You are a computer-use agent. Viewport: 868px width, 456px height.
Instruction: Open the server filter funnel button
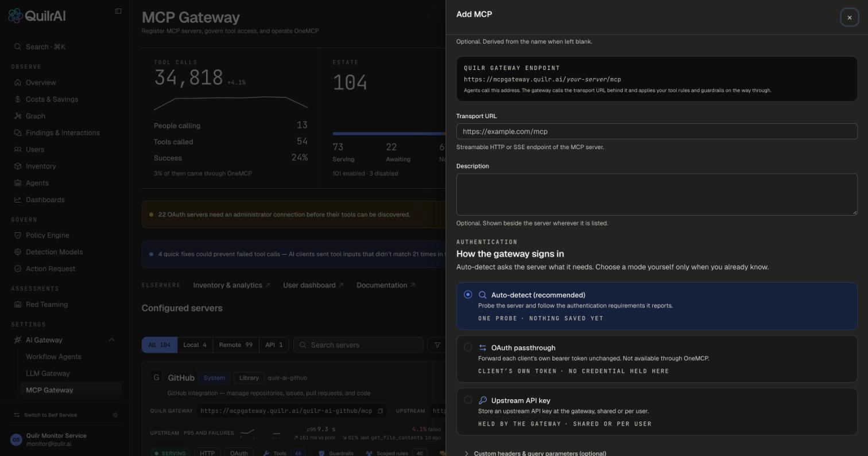point(437,345)
